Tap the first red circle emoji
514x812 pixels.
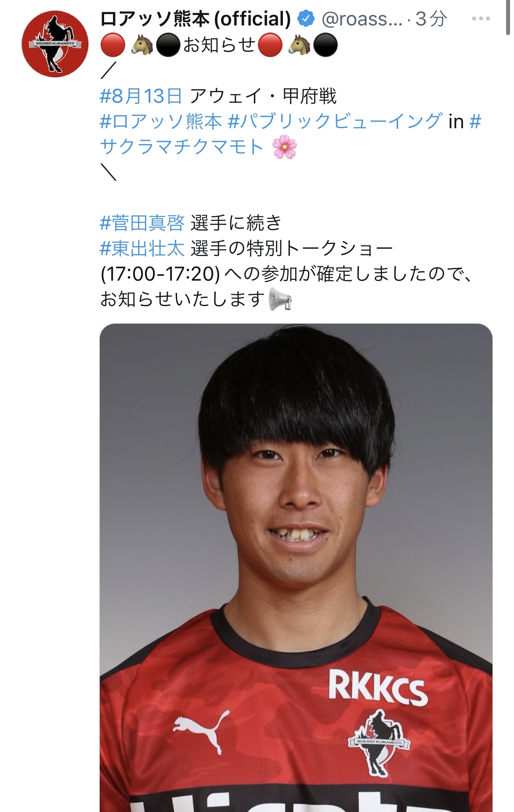(x=113, y=45)
